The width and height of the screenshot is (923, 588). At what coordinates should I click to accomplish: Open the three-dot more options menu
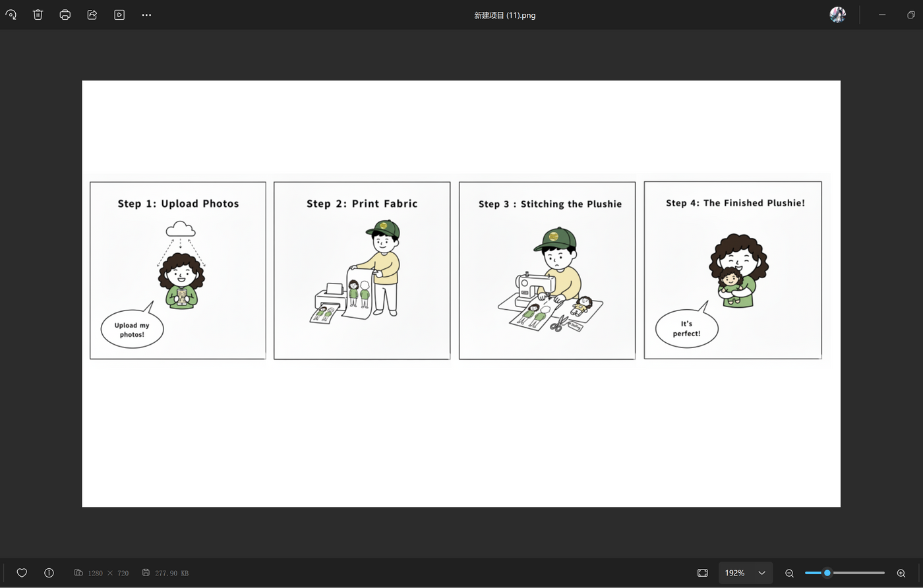(x=146, y=15)
